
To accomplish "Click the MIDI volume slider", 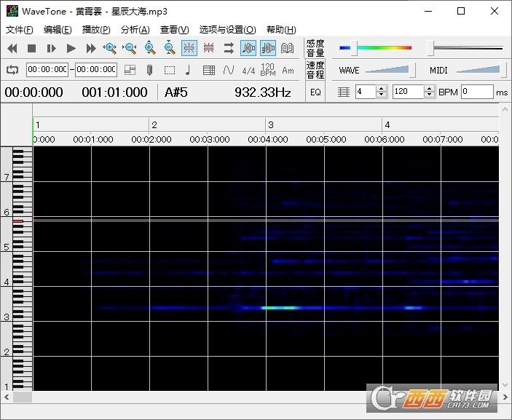I will click(481, 70).
